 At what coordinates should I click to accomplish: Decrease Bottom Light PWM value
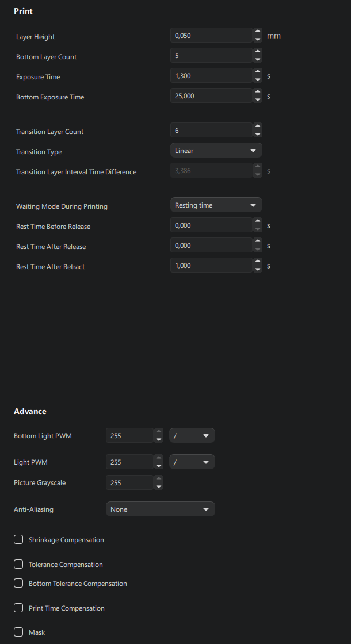click(159, 439)
